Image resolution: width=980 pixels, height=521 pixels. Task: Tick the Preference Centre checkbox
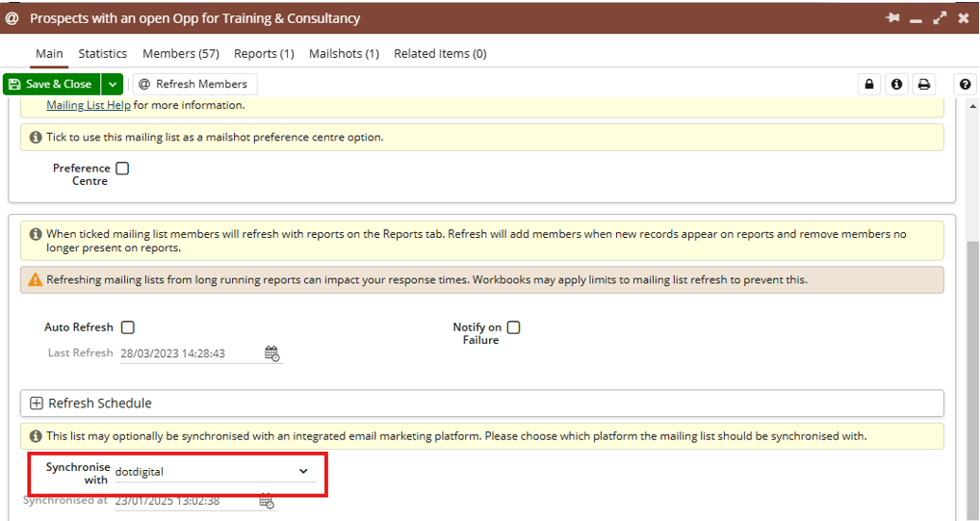pyautogui.click(x=122, y=169)
